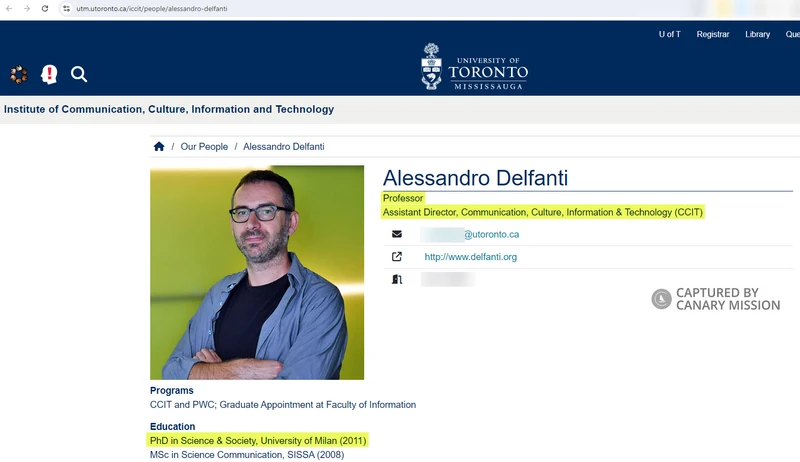Go to Our People breadcrumb

(204, 147)
